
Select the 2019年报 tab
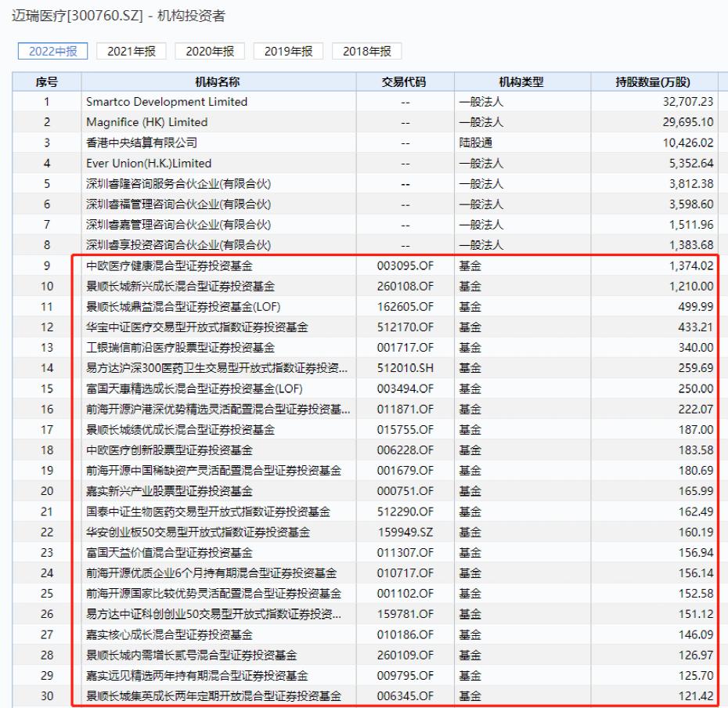[x=287, y=51]
